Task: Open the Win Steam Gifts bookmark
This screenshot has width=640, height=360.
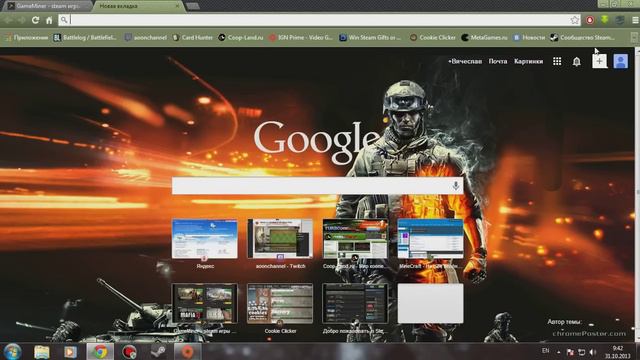Action: tap(370, 38)
